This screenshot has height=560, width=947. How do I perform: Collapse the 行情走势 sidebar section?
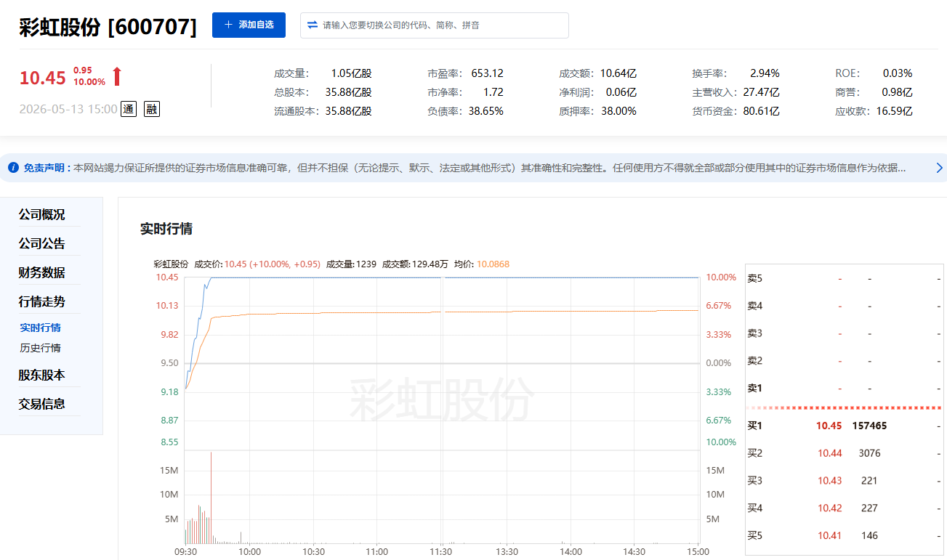coord(41,302)
